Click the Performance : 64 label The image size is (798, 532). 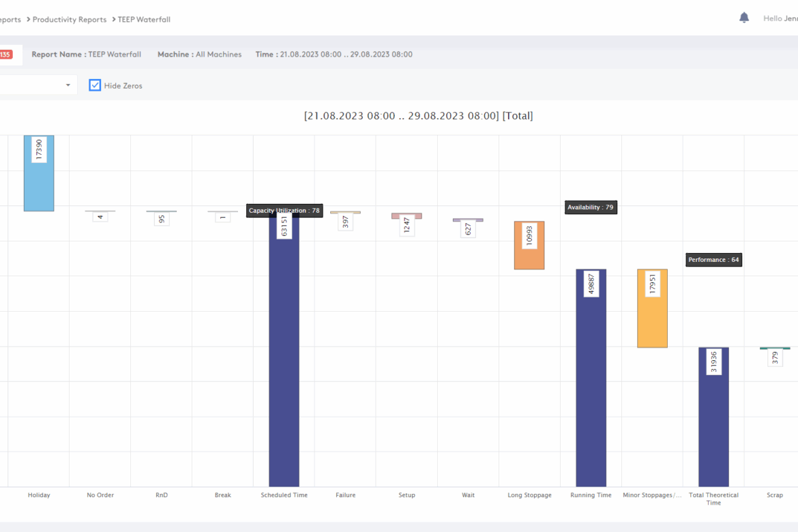tap(713, 260)
